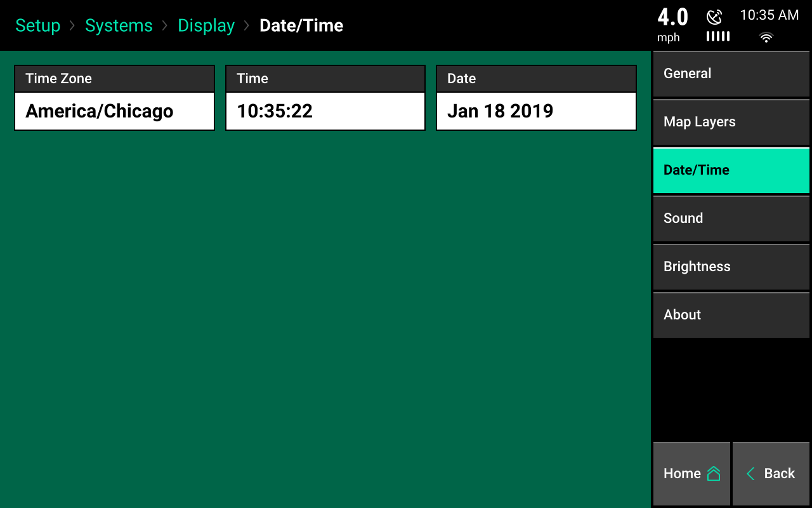Click the 10:35 AM clock in status bar
812x508 pixels.
(769, 15)
